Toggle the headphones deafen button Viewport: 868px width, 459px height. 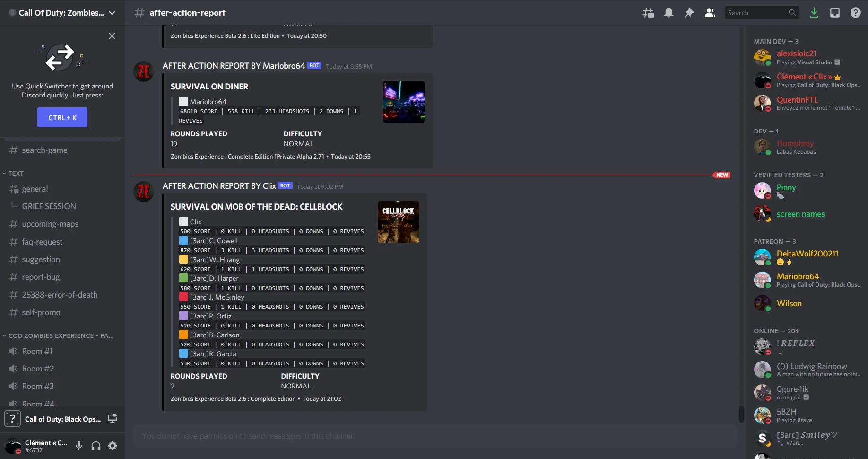[x=96, y=446]
